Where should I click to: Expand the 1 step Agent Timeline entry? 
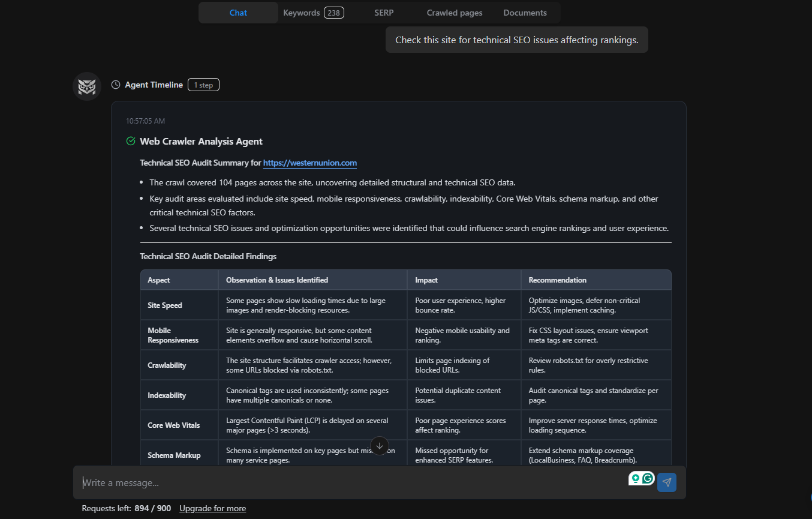[203, 85]
